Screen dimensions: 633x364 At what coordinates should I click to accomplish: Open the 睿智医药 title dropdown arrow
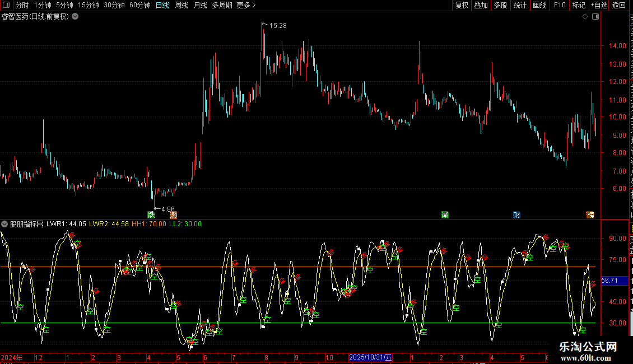click(75, 17)
